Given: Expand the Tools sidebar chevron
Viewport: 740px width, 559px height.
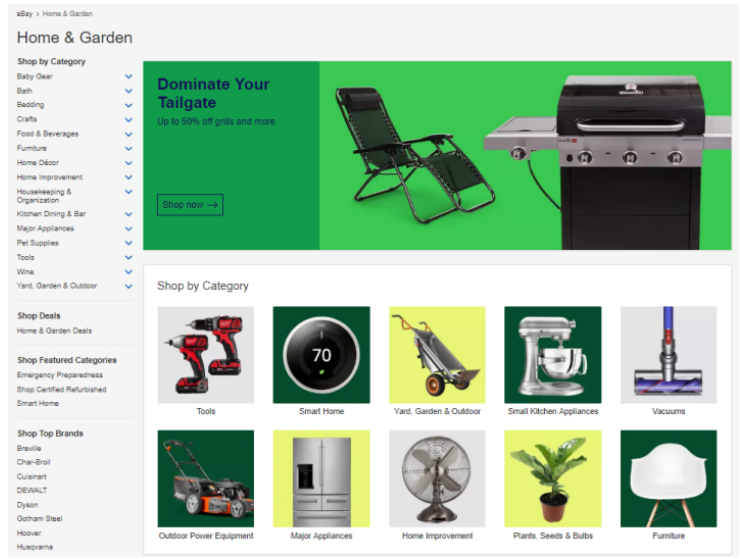Looking at the screenshot, I should click(128, 258).
